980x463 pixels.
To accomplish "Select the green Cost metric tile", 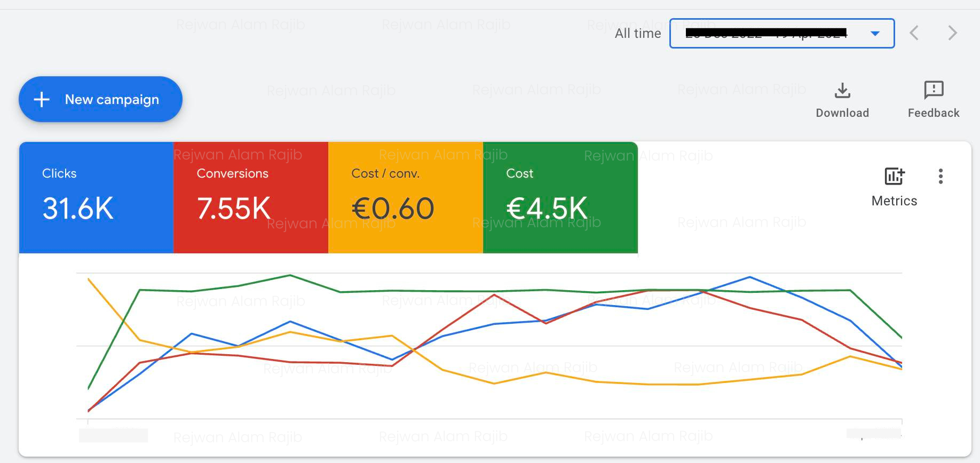I will point(560,197).
